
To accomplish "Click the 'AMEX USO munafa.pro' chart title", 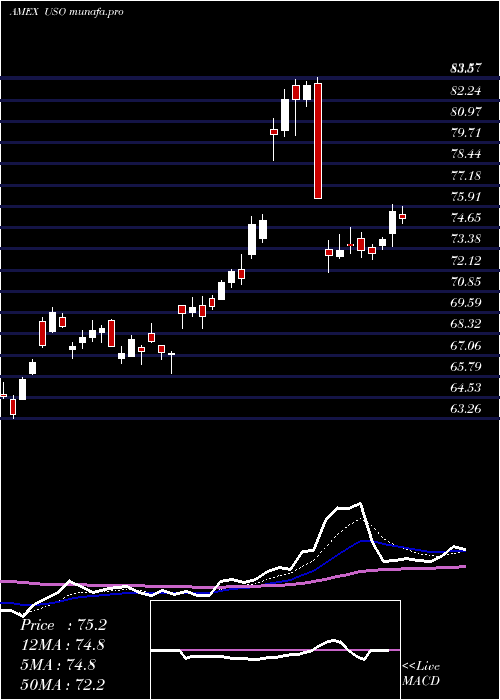I will (x=67, y=12).
